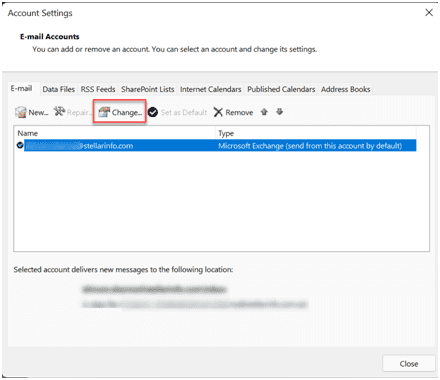Switch to Address Books tab
Image resolution: width=440 pixels, height=380 pixels.
click(x=346, y=89)
